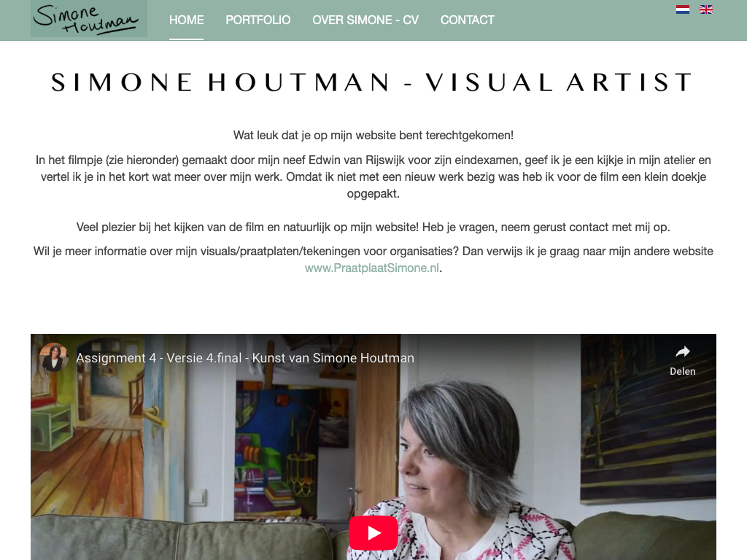Click the 'Wat leuk dat je' welcome sentence

pos(373,135)
